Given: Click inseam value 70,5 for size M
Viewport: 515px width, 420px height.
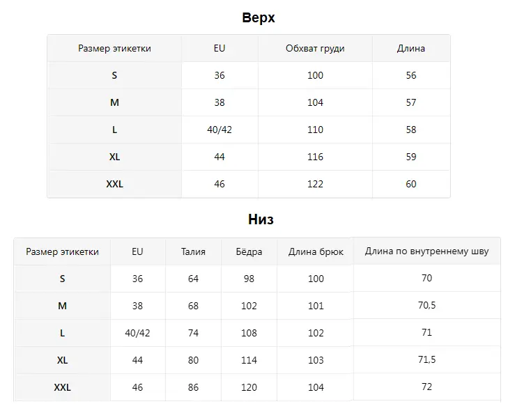Looking at the screenshot, I should point(426,305).
